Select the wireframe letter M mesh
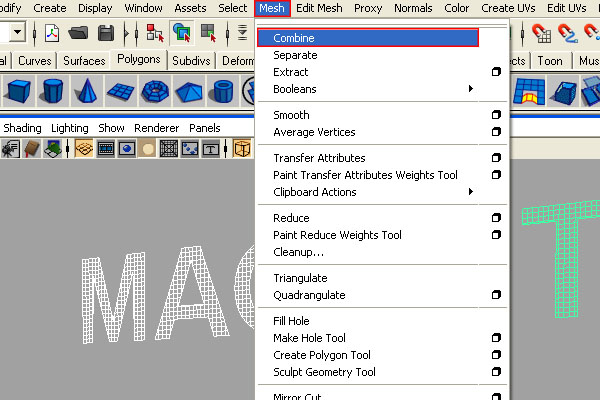Screen dimensions: 600x400 (x=114, y=297)
